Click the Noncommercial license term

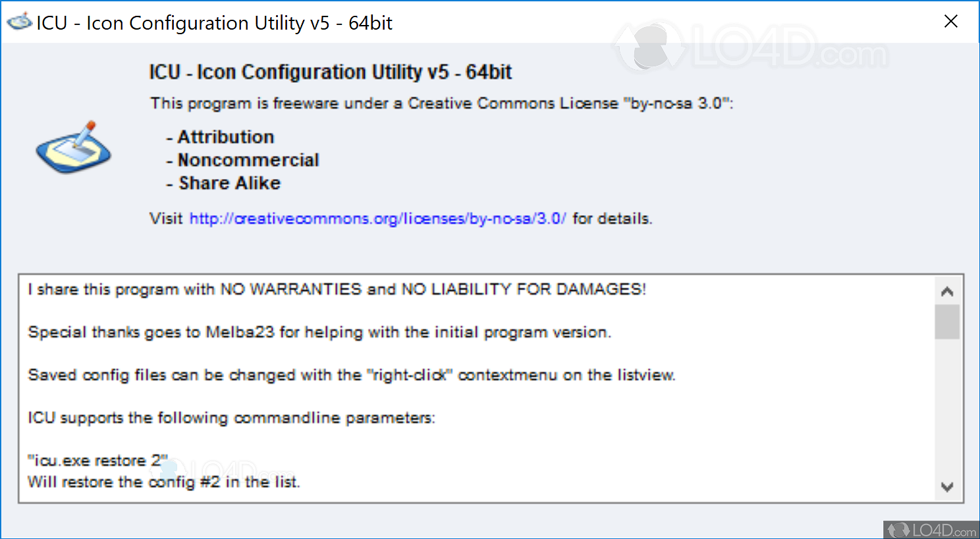[248, 160]
